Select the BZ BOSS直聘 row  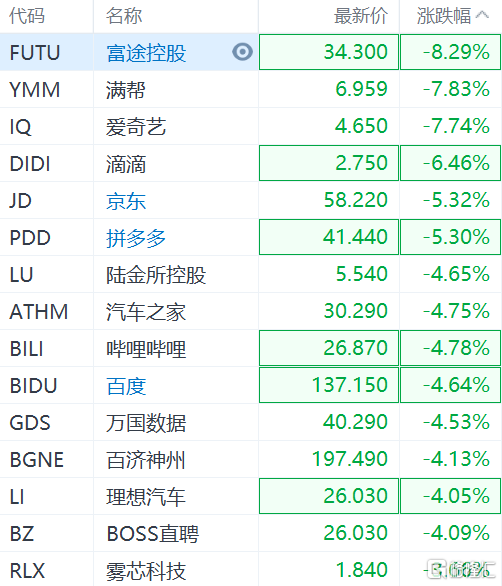click(x=251, y=533)
